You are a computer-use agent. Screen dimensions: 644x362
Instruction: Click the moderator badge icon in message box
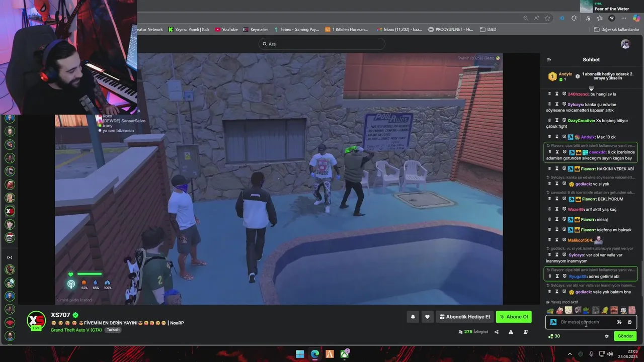(553, 322)
